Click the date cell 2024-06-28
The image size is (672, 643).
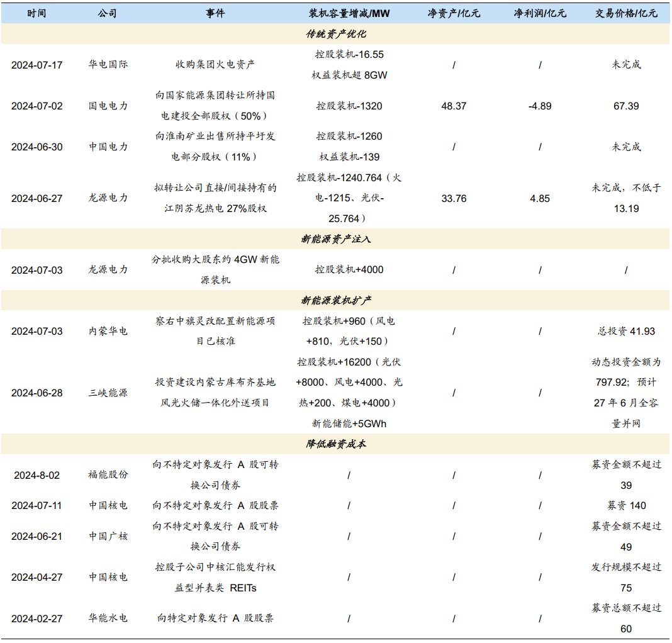(36, 393)
